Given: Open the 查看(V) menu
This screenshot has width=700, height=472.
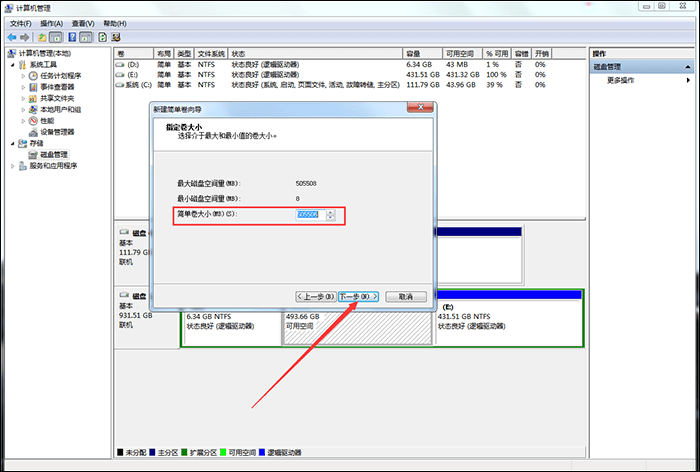Looking at the screenshot, I should [x=83, y=24].
